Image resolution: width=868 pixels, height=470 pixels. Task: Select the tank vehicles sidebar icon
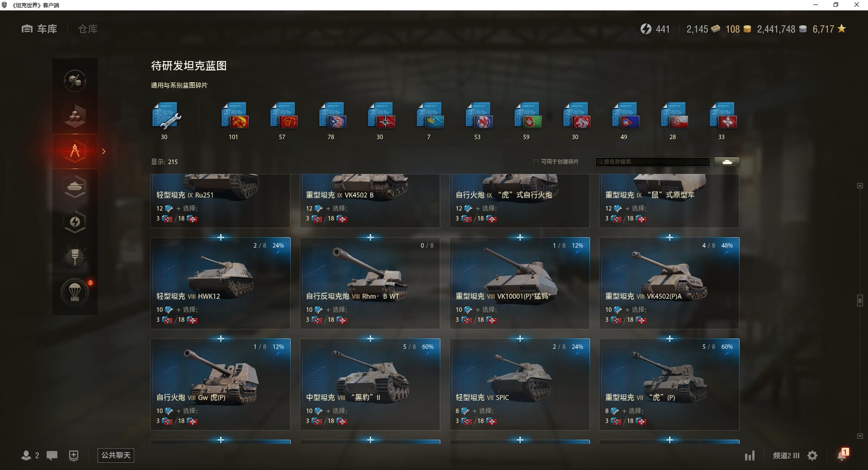(75, 187)
